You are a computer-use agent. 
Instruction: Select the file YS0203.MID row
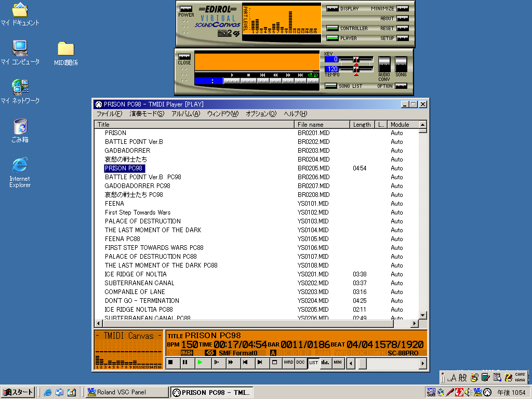(x=257, y=292)
